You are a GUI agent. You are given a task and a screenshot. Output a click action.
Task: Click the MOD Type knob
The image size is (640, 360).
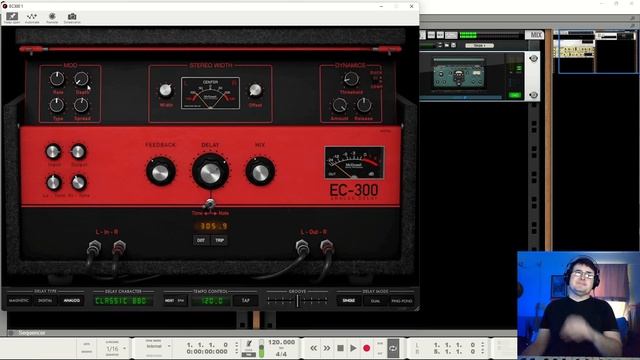coord(57,105)
